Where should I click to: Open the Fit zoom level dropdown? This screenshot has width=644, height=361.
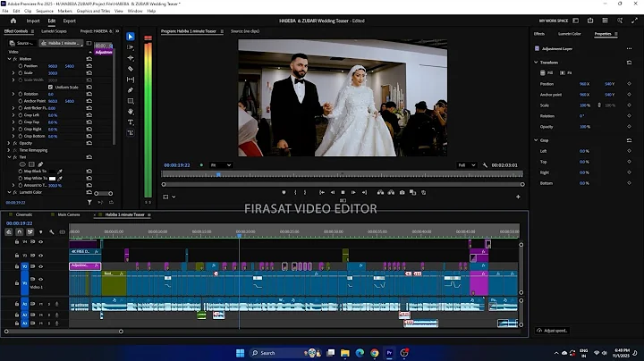221,165
